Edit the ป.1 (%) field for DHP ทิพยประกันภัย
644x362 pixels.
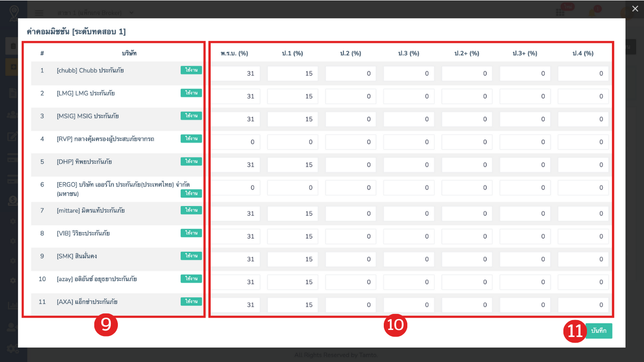(x=293, y=165)
